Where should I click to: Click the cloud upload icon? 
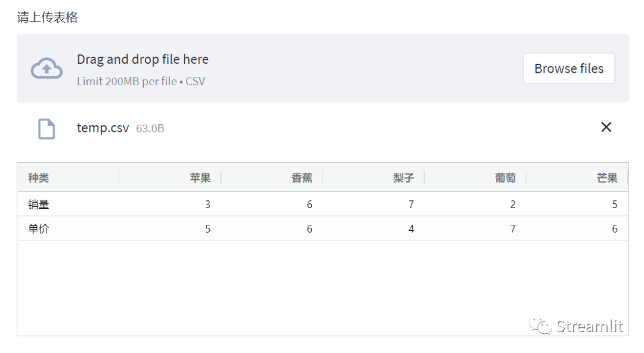click(47, 69)
